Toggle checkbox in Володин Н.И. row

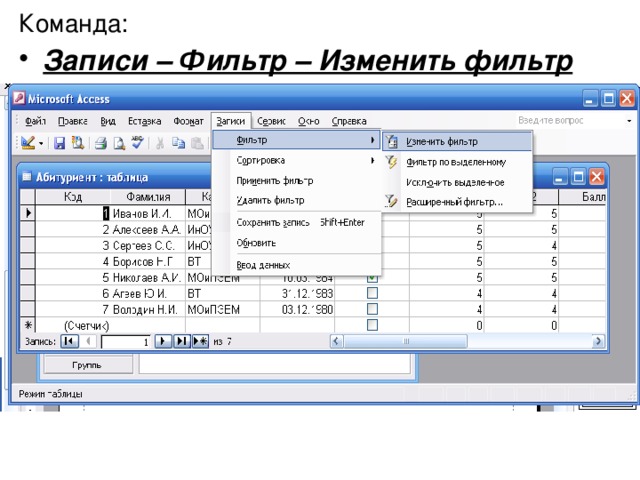click(372, 309)
